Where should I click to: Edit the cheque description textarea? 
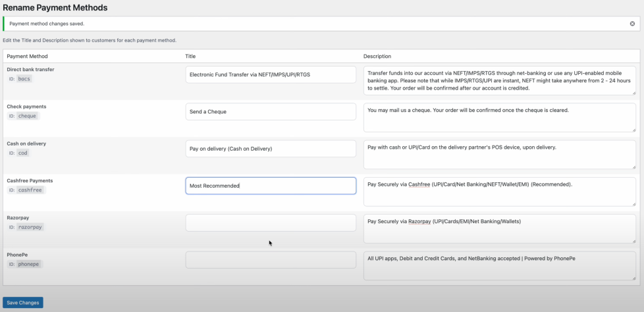[499, 117]
